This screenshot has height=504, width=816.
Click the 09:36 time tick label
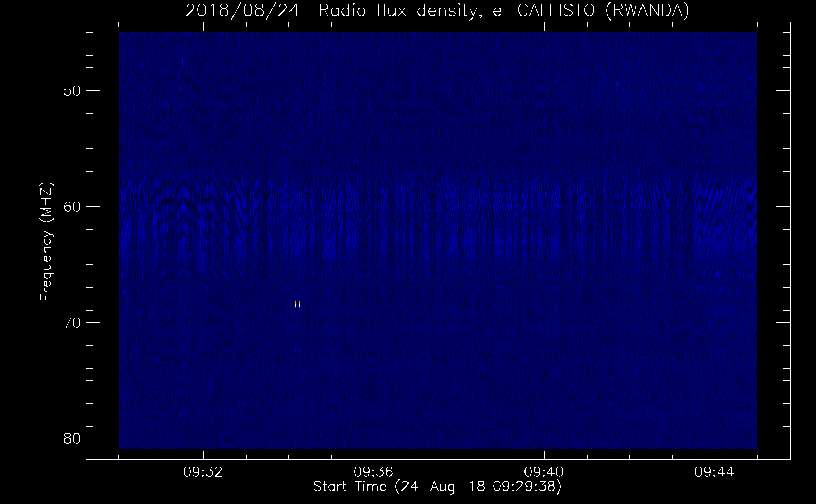click(x=374, y=472)
